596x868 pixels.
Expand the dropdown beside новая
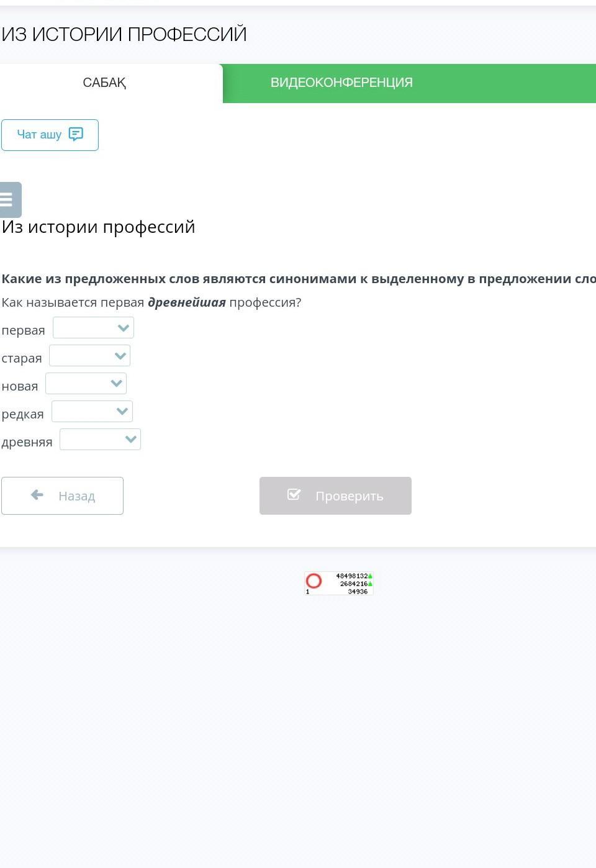[x=86, y=384]
